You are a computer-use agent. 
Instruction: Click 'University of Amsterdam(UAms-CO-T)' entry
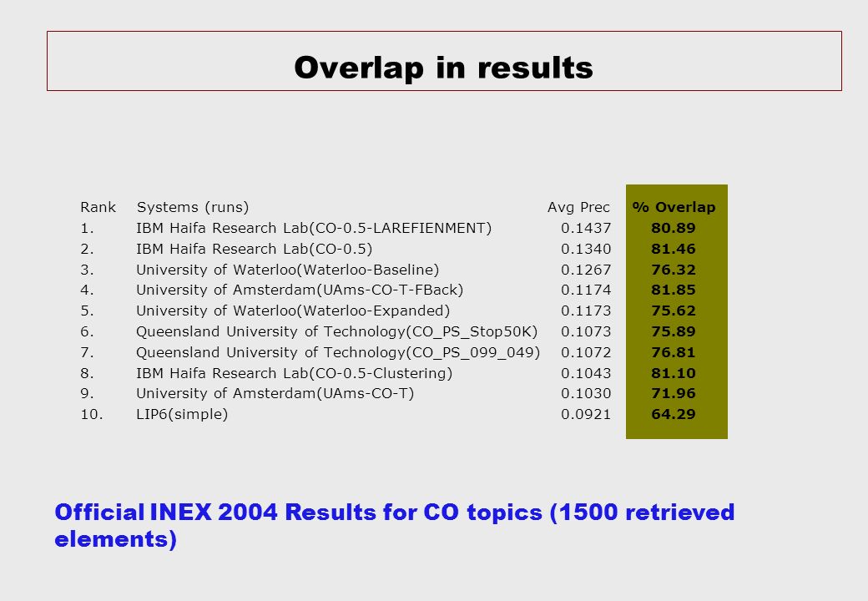point(275,393)
